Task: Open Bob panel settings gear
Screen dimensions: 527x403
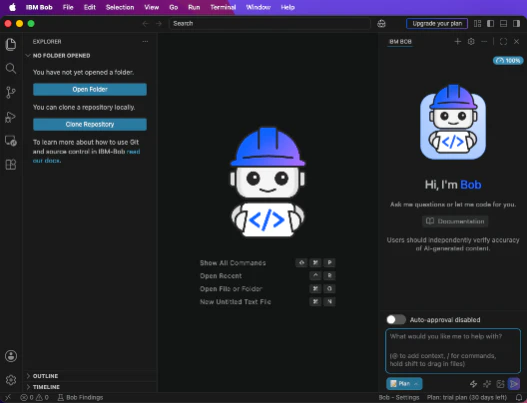Action: coord(471,41)
